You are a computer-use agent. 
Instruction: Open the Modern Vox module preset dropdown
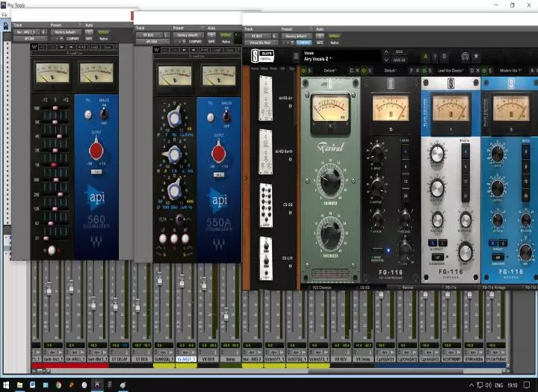510,71
